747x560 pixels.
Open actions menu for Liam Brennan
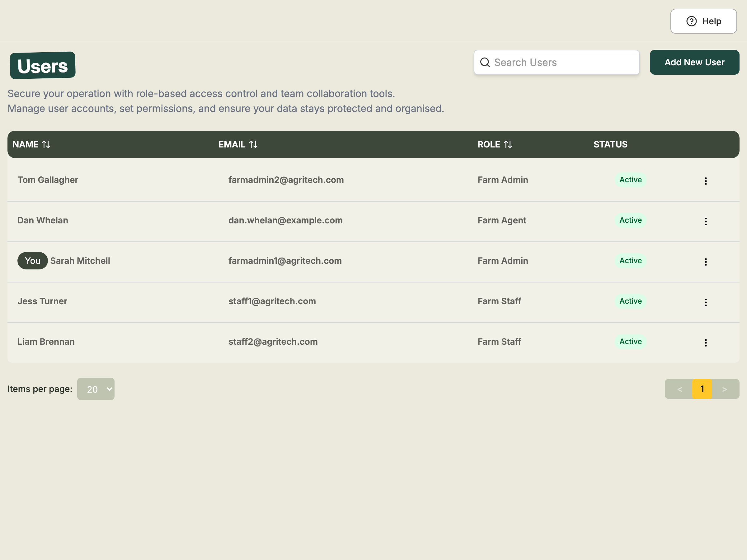[706, 343]
